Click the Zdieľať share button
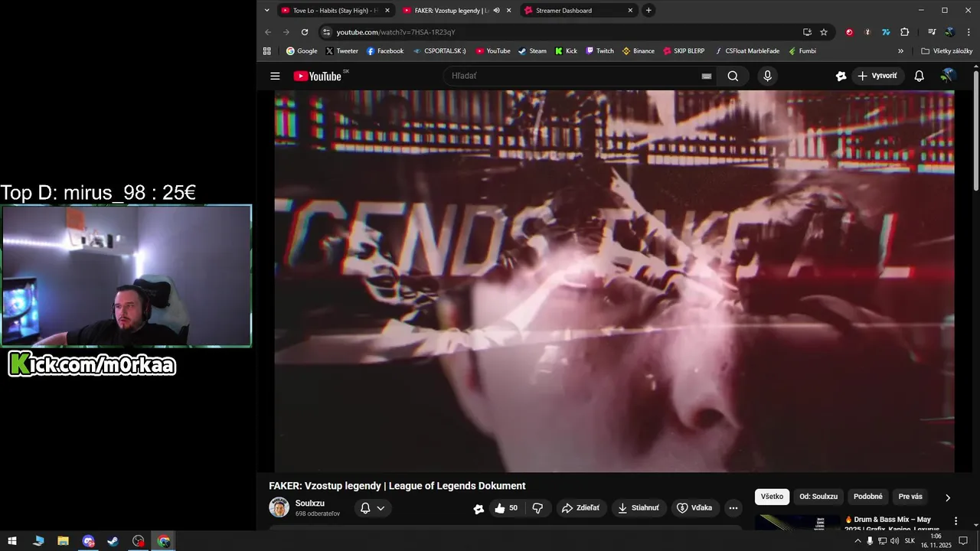 point(580,508)
